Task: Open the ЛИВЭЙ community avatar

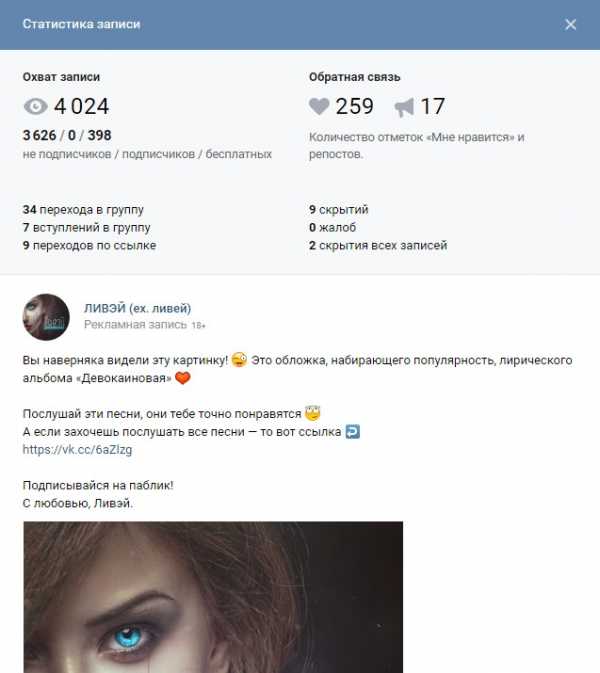Action: coord(46,317)
